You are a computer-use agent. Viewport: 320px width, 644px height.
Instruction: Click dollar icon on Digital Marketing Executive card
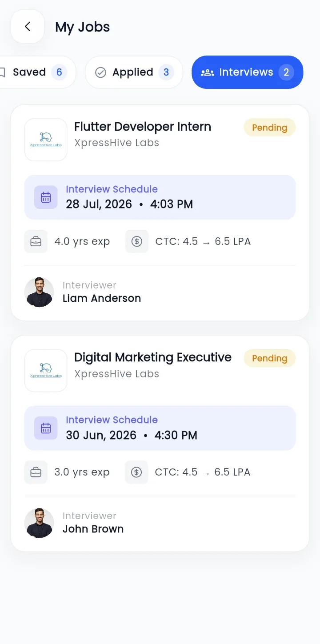tap(136, 472)
